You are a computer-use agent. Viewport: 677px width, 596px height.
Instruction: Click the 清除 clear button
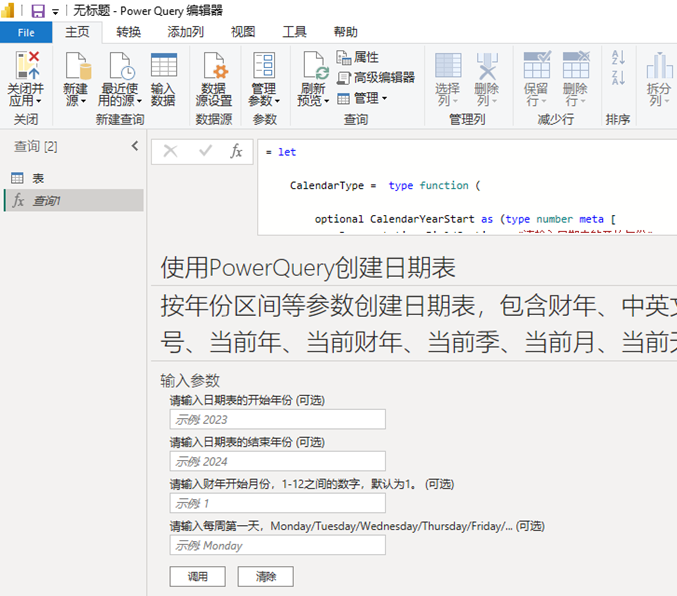click(266, 577)
